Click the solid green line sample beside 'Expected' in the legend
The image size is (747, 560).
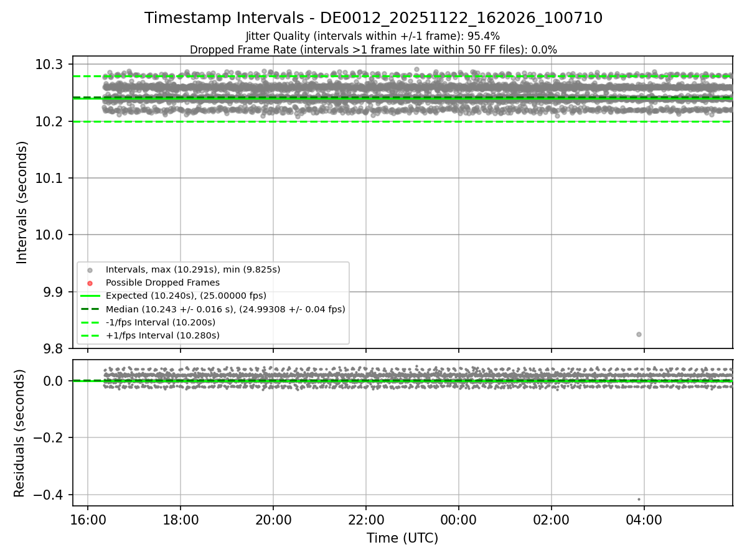(x=90, y=296)
